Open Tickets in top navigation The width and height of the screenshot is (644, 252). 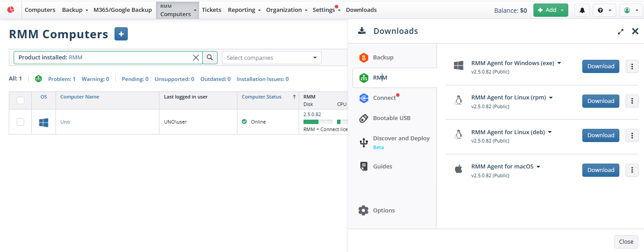[x=211, y=10]
